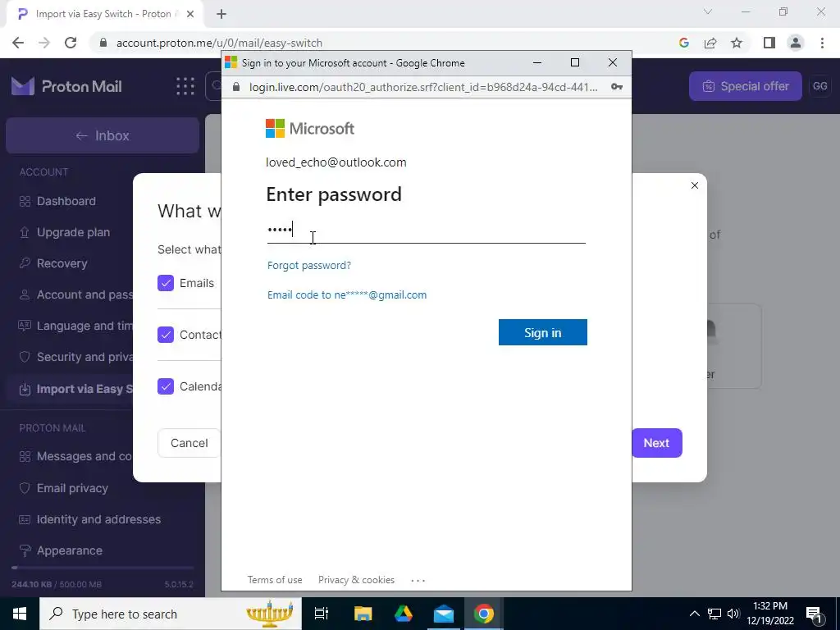Click the Import via Easy Switch icon
The height and width of the screenshot is (630, 840).
[x=25, y=390]
